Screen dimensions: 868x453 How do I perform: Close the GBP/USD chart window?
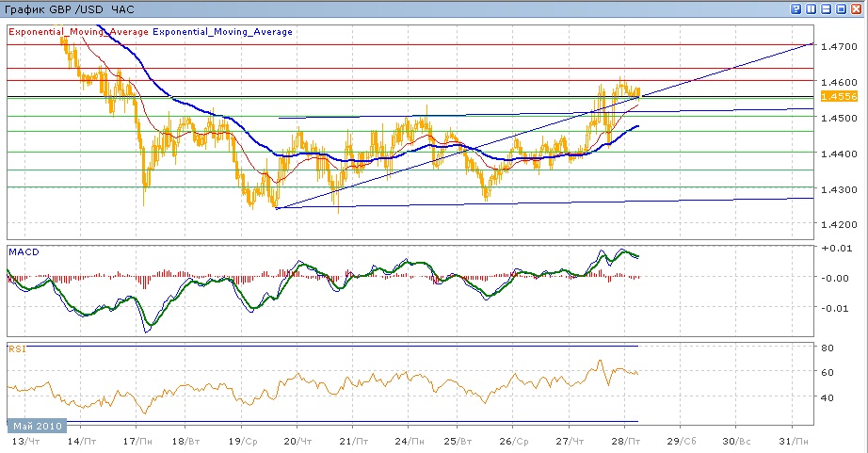pyautogui.click(x=857, y=9)
